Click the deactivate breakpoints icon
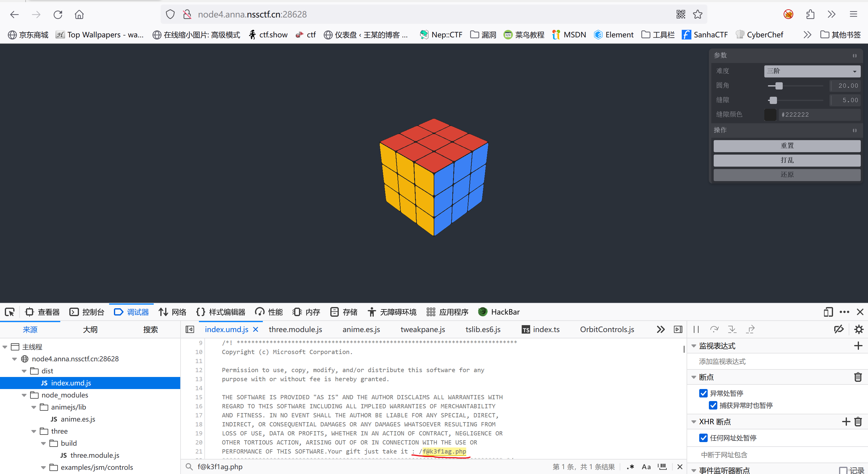The height and width of the screenshot is (474, 868). [x=839, y=329]
